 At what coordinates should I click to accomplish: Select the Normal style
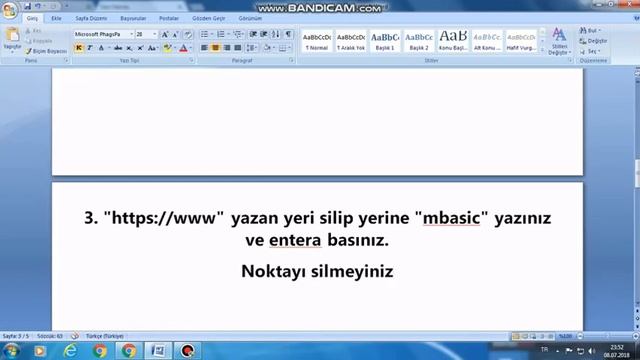pos(317,41)
